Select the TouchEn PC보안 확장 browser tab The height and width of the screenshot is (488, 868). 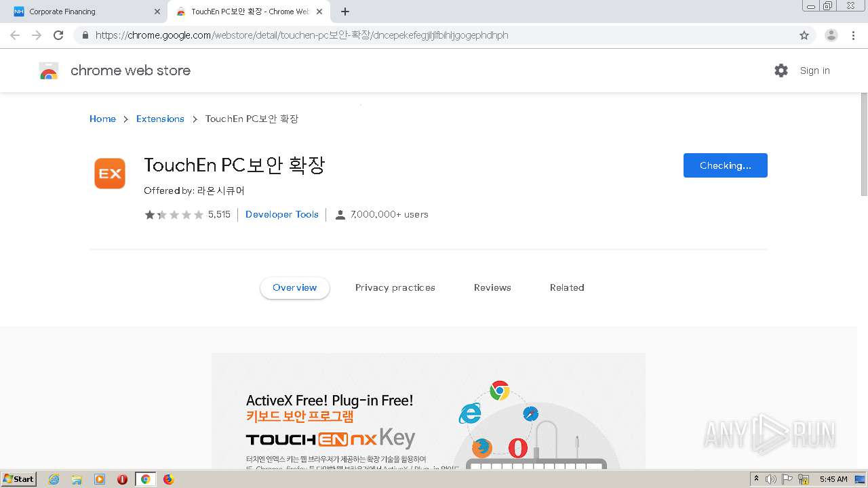coord(249,12)
